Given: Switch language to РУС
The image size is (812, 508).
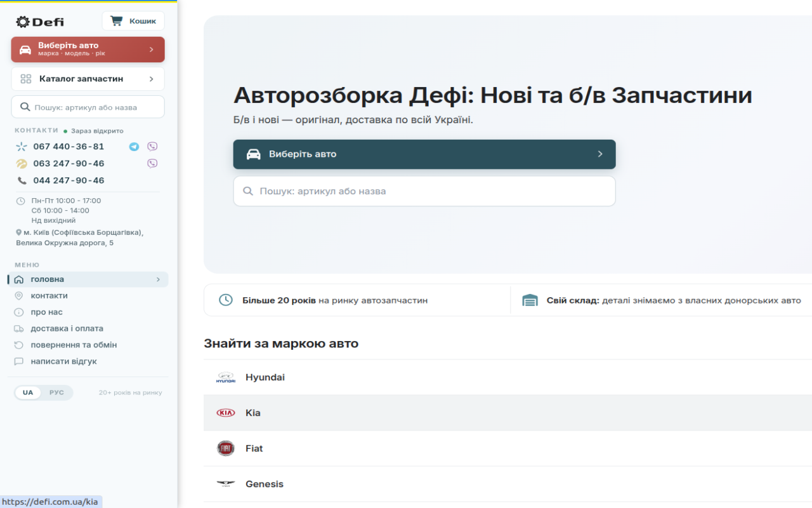Looking at the screenshot, I should [57, 393].
